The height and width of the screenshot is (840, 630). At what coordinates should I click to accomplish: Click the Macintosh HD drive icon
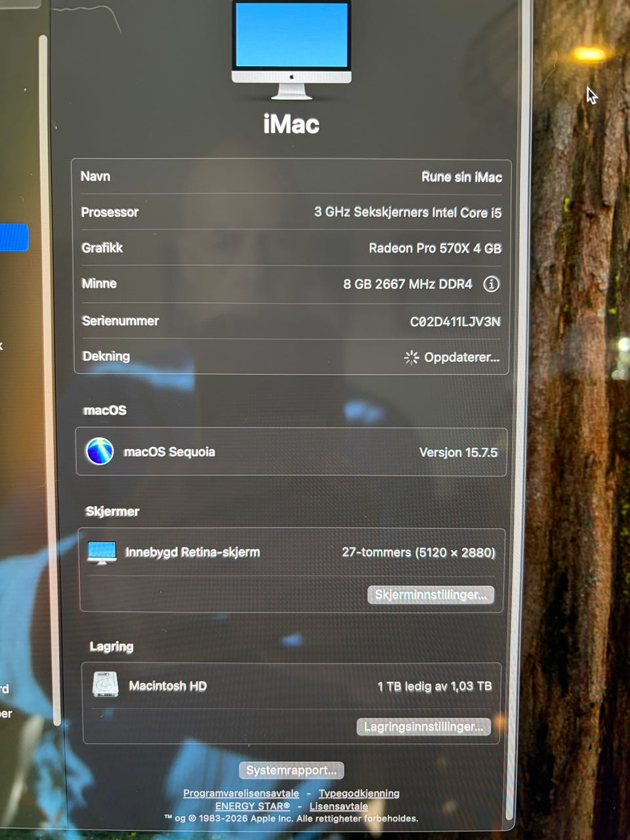(105, 685)
